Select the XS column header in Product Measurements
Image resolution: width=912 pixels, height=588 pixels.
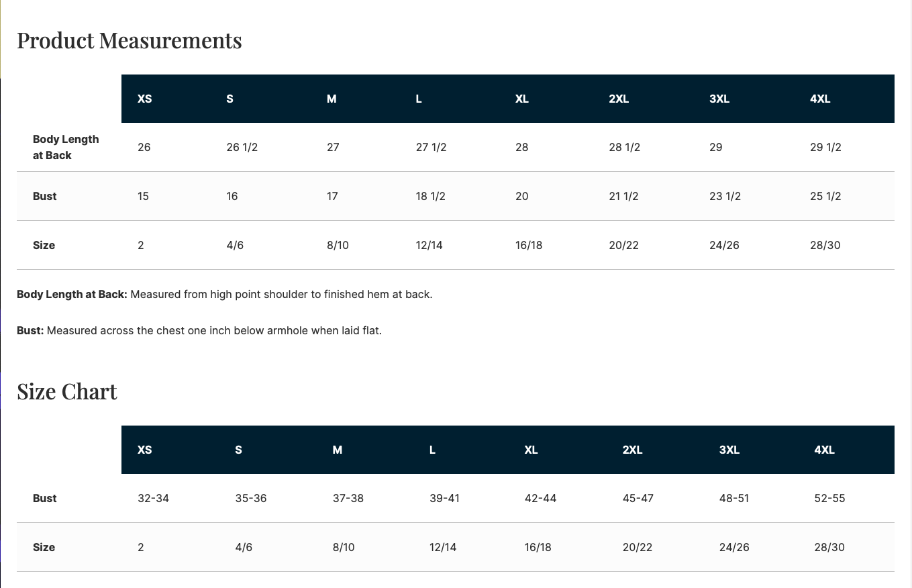coord(145,99)
